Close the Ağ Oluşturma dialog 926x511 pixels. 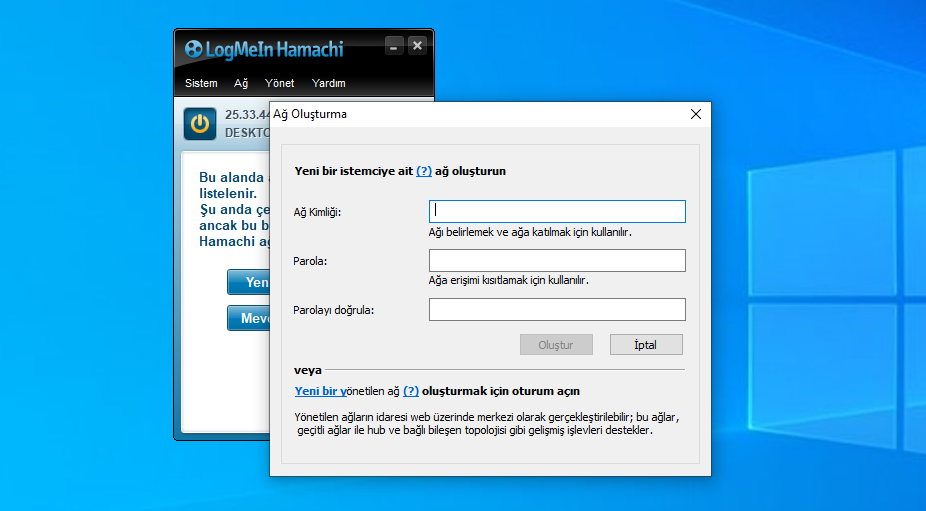tap(696, 114)
